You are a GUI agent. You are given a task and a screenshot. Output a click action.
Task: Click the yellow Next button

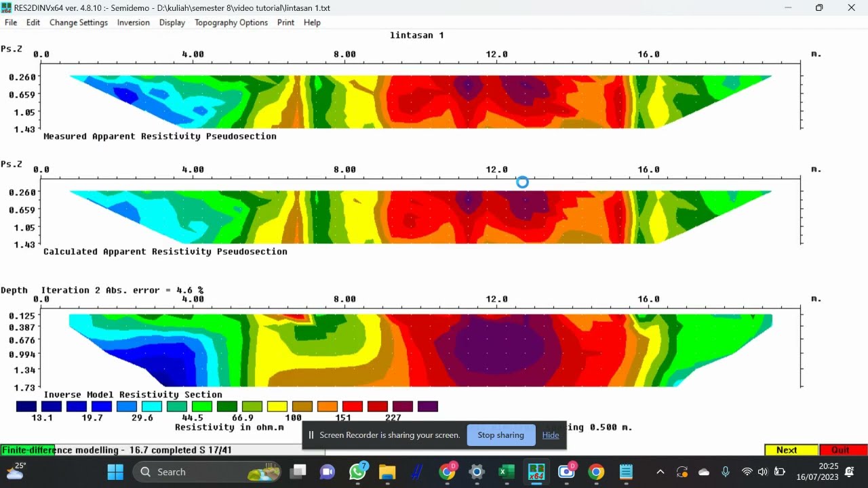[791, 450]
